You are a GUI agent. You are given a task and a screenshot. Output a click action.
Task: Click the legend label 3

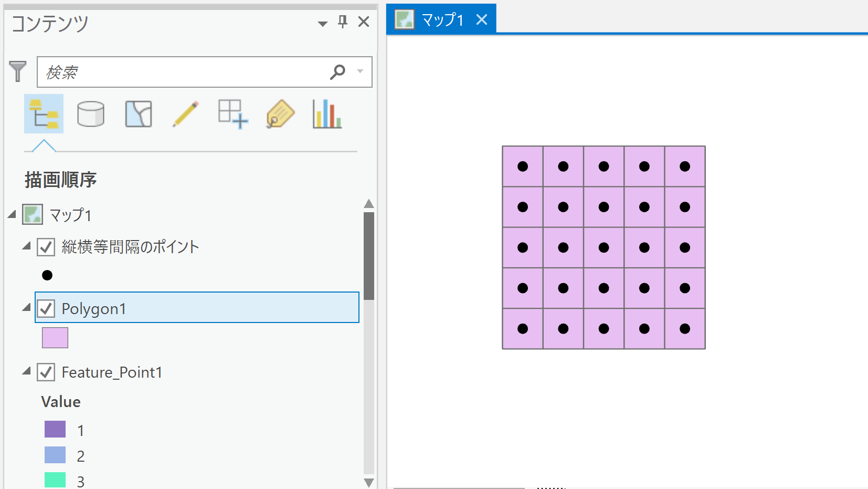pyautogui.click(x=80, y=482)
